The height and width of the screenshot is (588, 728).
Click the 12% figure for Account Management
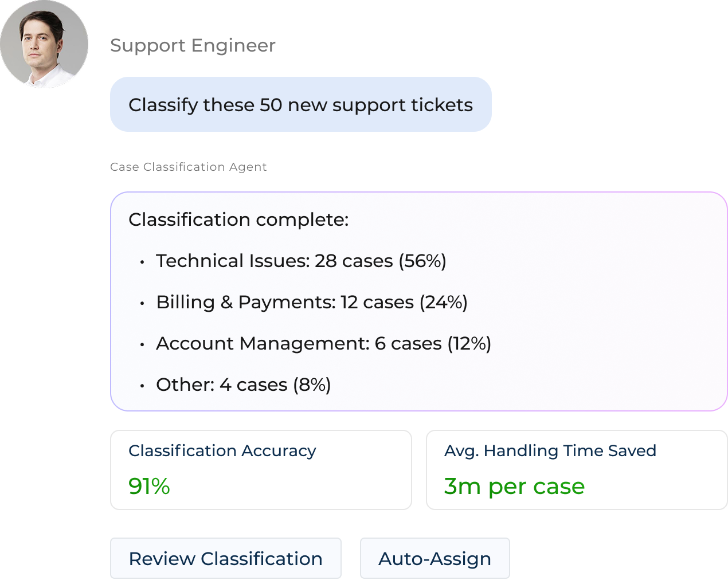point(469,343)
